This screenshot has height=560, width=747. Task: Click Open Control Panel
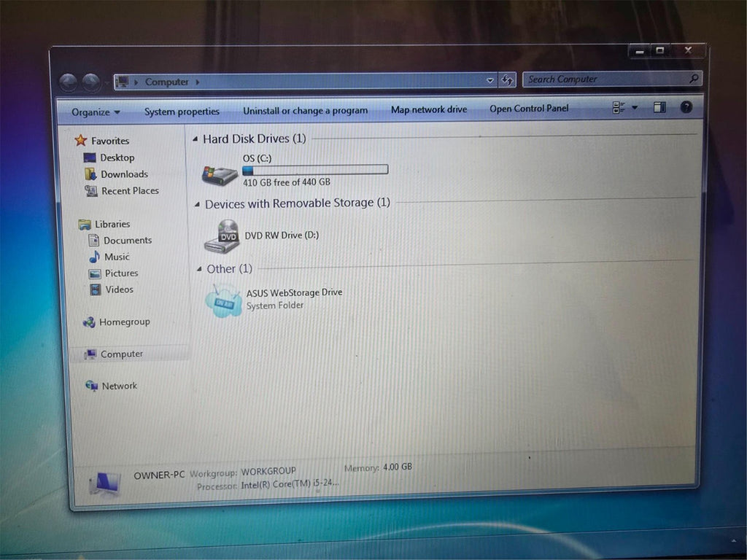pyautogui.click(x=529, y=109)
